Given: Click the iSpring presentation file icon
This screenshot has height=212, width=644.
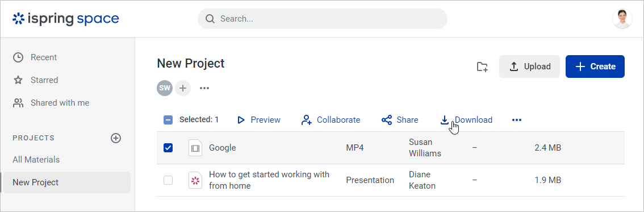Looking at the screenshot, I should pos(195,180).
